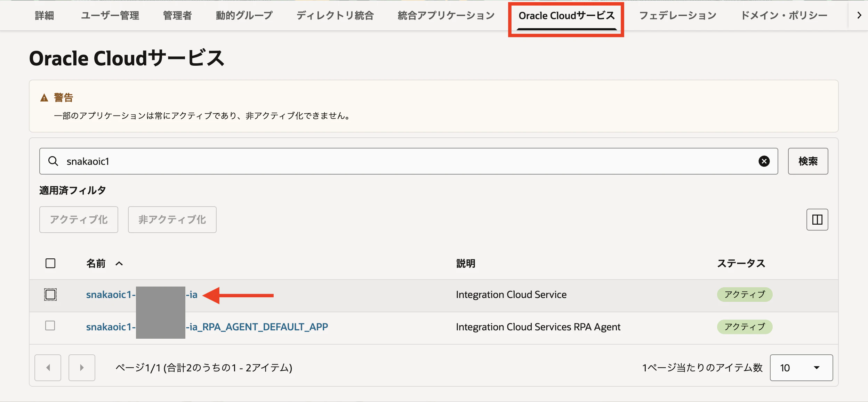868x402 pixels.
Task: Click the 適用済フィルタ label
Action: [x=72, y=190]
